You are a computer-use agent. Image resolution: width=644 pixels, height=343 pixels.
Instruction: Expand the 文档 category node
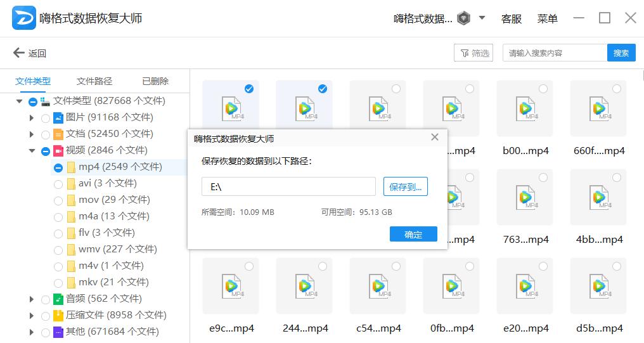32,134
